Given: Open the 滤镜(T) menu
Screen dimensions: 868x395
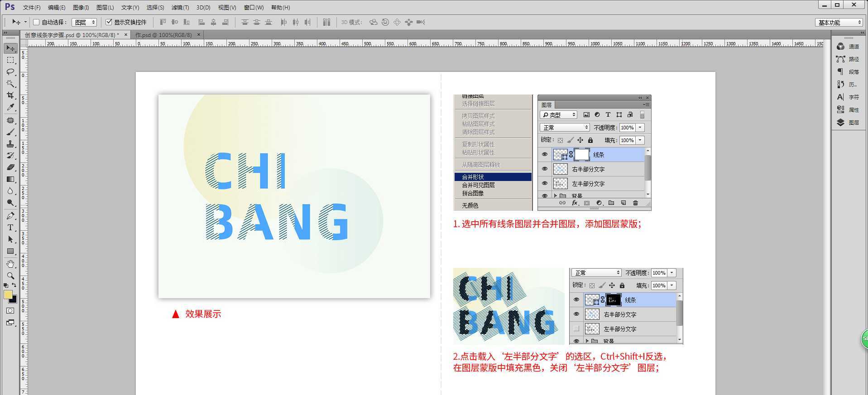Looking at the screenshot, I should coord(180,7).
